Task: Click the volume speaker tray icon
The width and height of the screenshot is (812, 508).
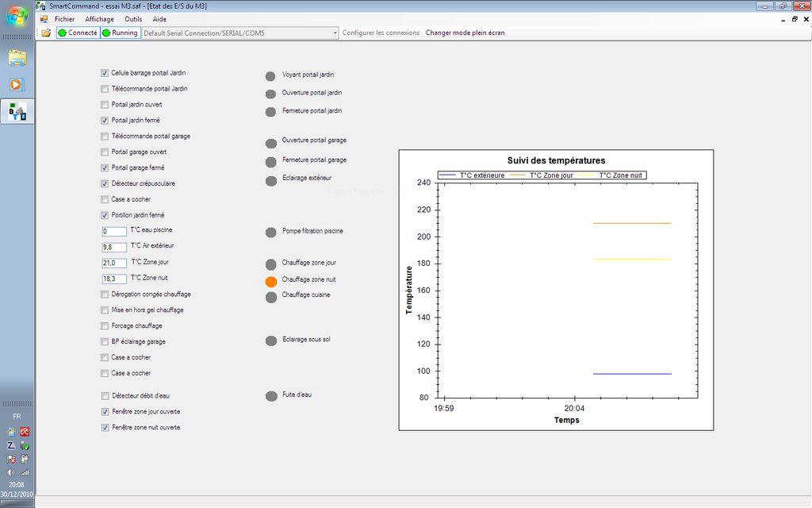Action: 11,472
